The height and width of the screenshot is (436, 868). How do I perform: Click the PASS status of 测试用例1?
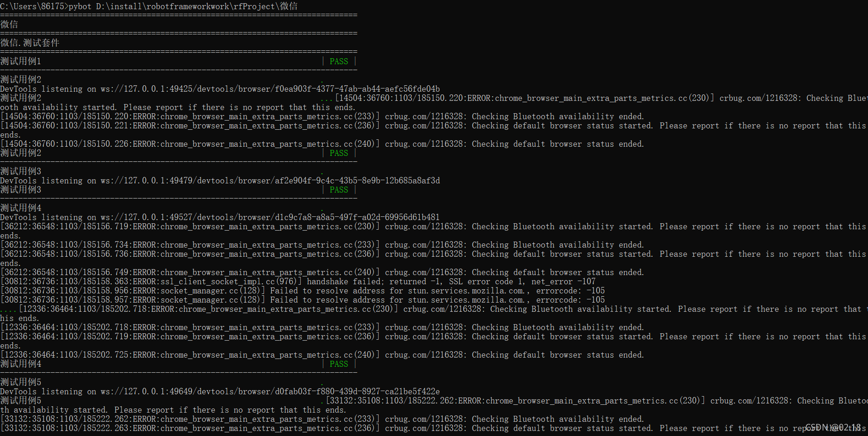339,61
